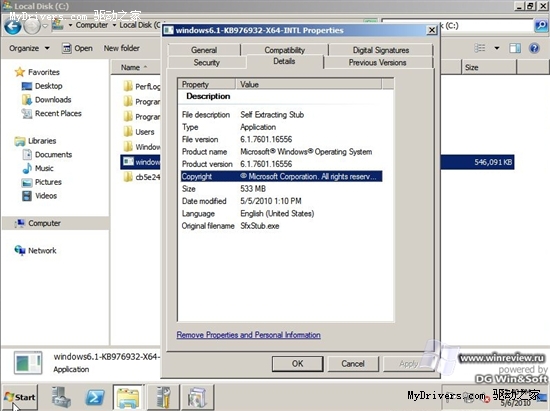Switch to the Digital Signatures tab
The height and width of the screenshot is (411, 550).
(x=381, y=50)
